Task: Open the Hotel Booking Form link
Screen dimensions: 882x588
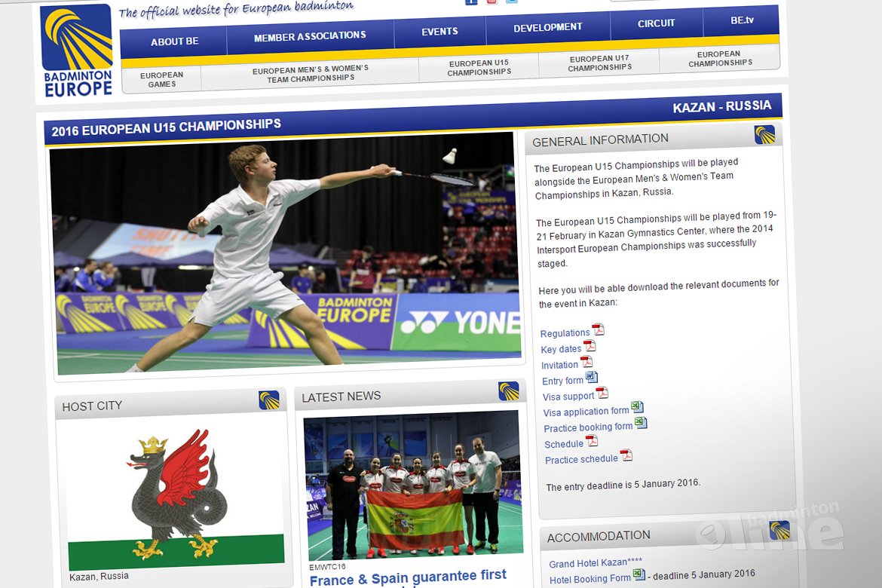Action: click(x=590, y=579)
